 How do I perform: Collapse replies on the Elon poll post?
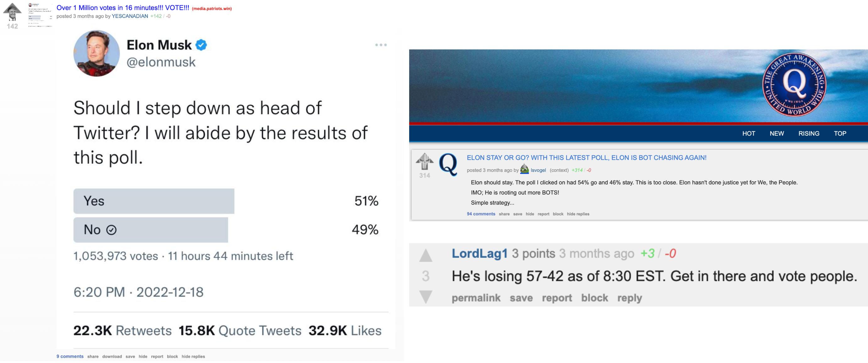[x=193, y=356]
